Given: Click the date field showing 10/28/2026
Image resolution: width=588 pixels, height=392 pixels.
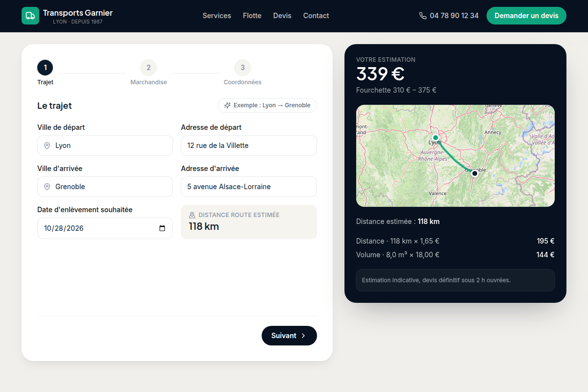Looking at the screenshot, I should (x=105, y=228).
